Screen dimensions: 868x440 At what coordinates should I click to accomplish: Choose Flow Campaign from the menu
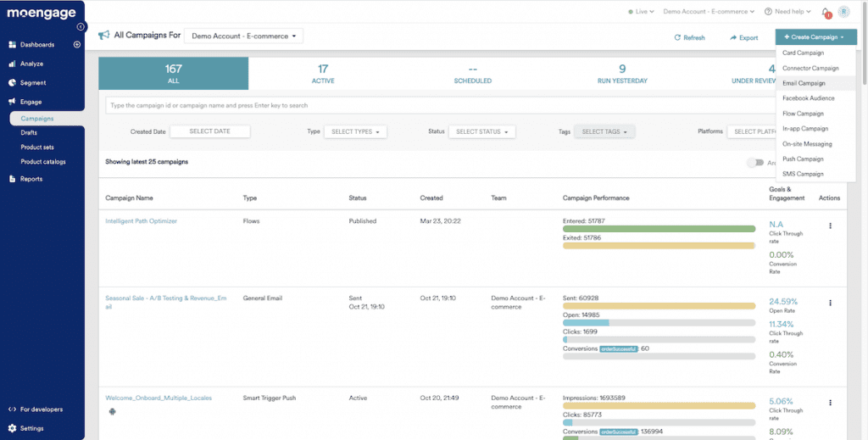pos(816,114)
